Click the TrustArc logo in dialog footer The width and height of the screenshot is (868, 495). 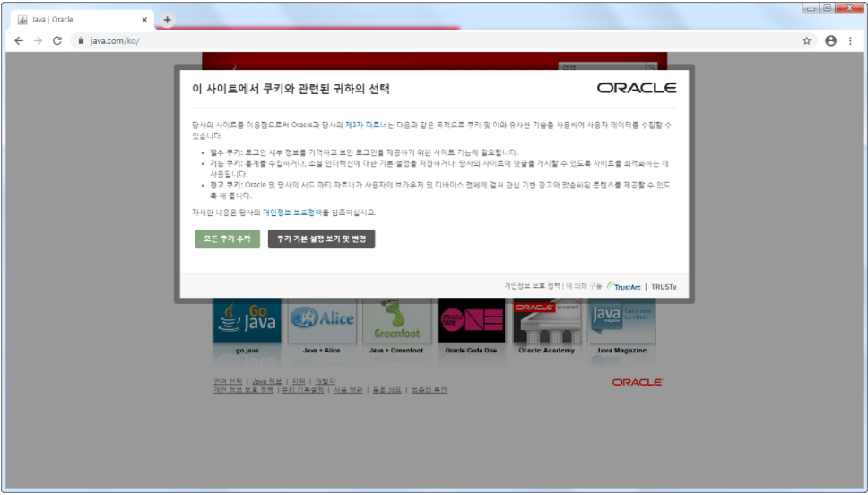[x=624, y=286]
